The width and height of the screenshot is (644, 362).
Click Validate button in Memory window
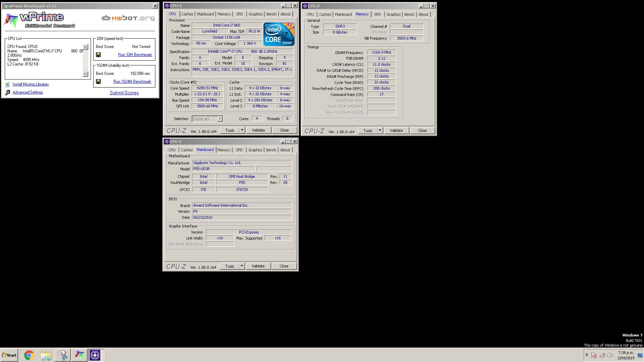coord(396,131)
